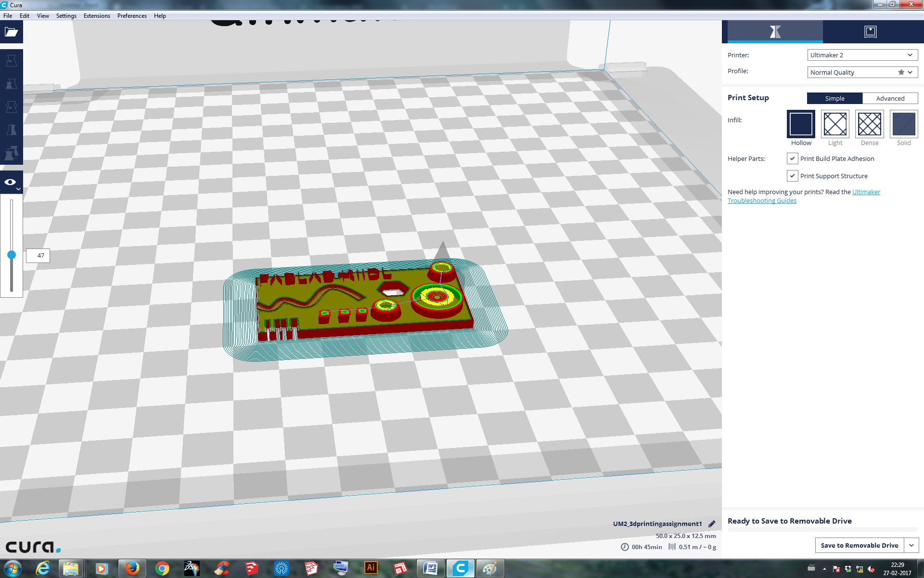
Task: Select the Scale tool in left toolbar
Action: [12, 84]
